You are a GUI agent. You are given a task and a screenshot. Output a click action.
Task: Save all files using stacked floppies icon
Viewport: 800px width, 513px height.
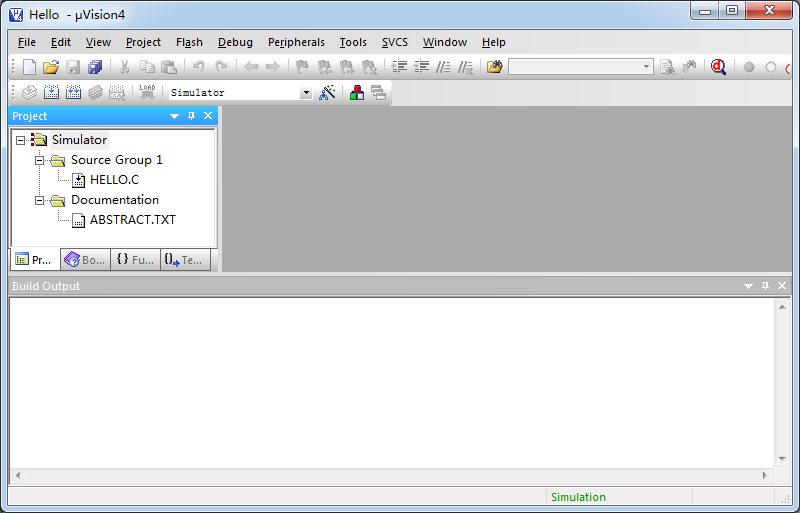[x=95, y=67]
